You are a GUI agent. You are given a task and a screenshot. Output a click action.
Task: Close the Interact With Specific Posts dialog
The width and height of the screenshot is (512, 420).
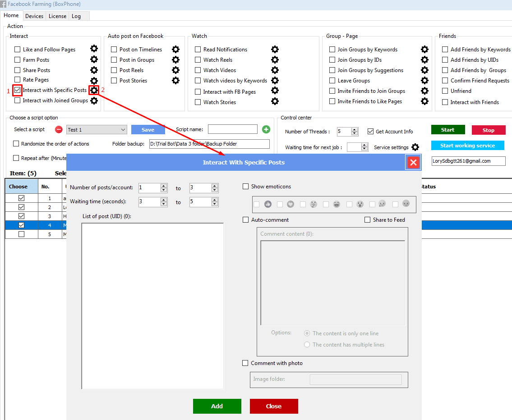pos(413,162)
